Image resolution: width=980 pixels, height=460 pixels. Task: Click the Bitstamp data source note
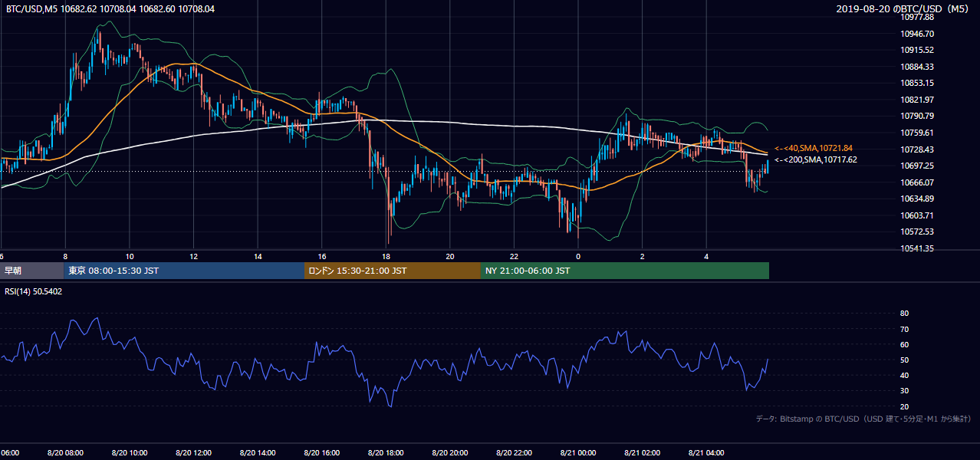pos(863,419)
